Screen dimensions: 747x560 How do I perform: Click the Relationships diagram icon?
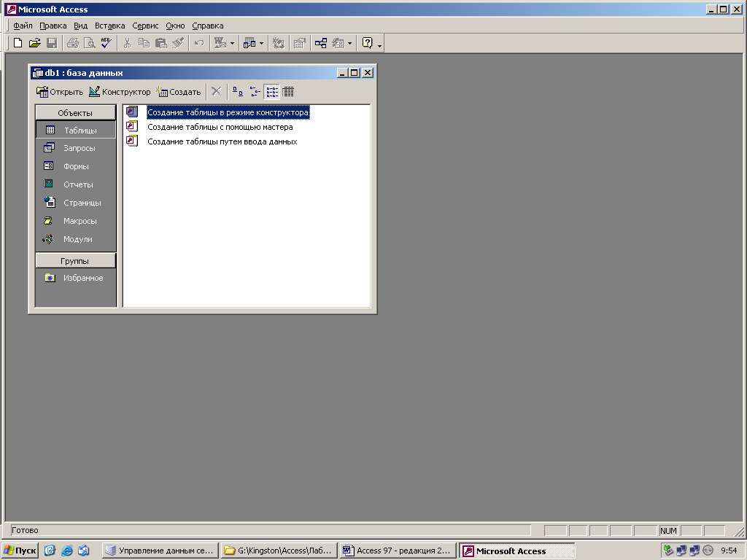click(321, 43)
